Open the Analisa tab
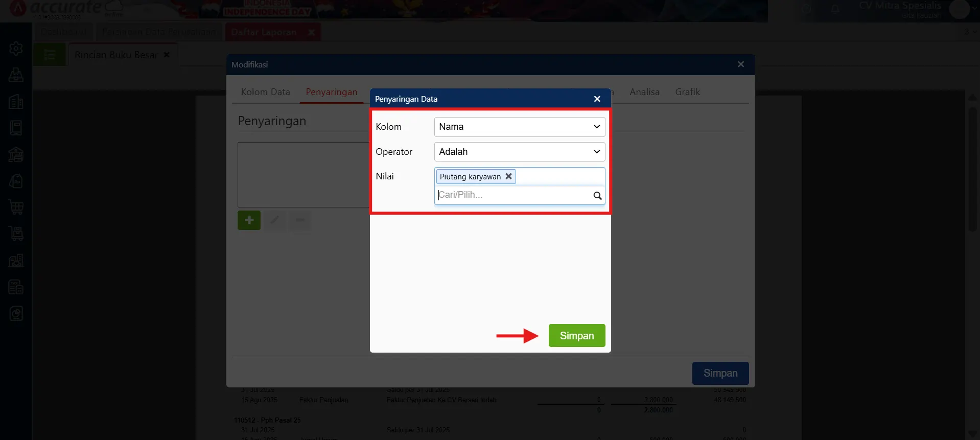980x440 pixels. tap(644, 92)
